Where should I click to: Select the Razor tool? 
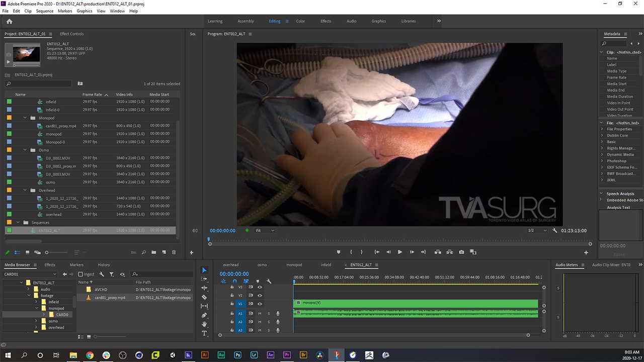204,297
